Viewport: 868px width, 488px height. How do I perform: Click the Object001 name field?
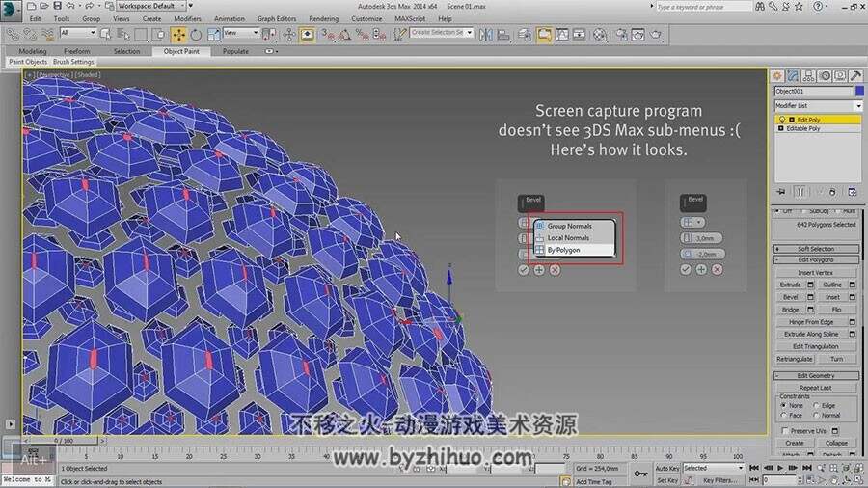(x=814, y=92)
